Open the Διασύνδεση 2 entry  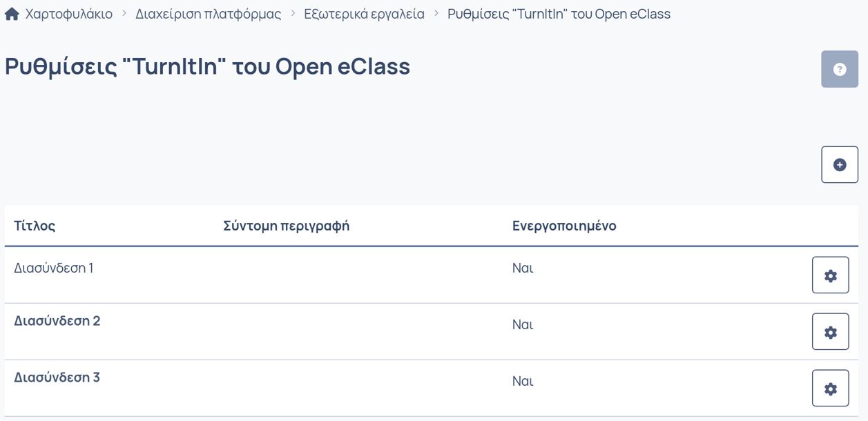(x=57, y=321)
